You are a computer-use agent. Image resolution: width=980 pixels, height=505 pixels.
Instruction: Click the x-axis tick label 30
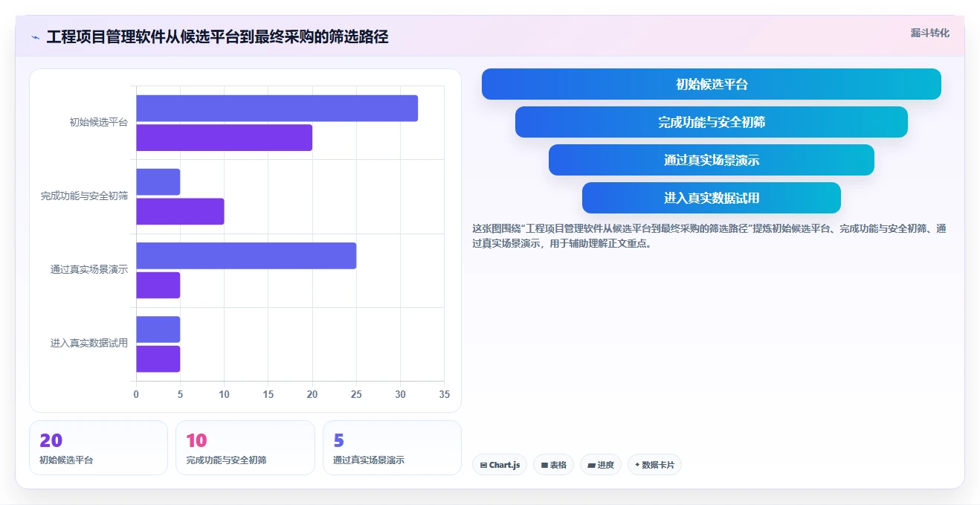400,394
